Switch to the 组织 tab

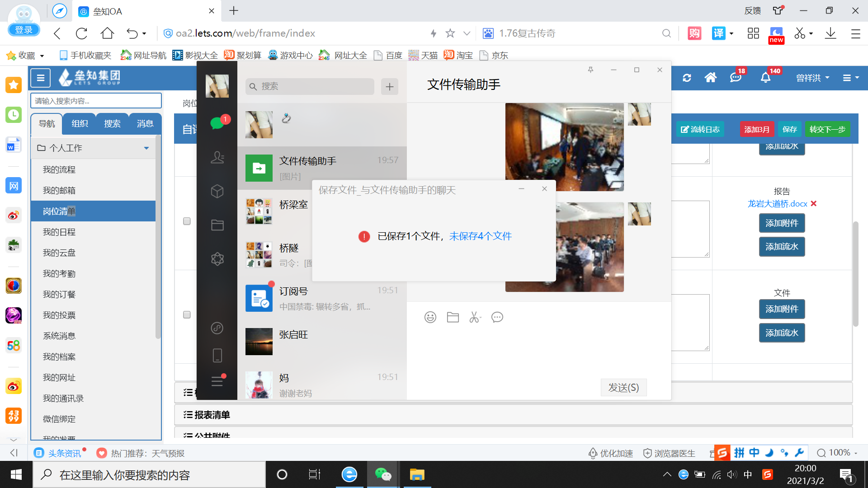coord(80,123)
